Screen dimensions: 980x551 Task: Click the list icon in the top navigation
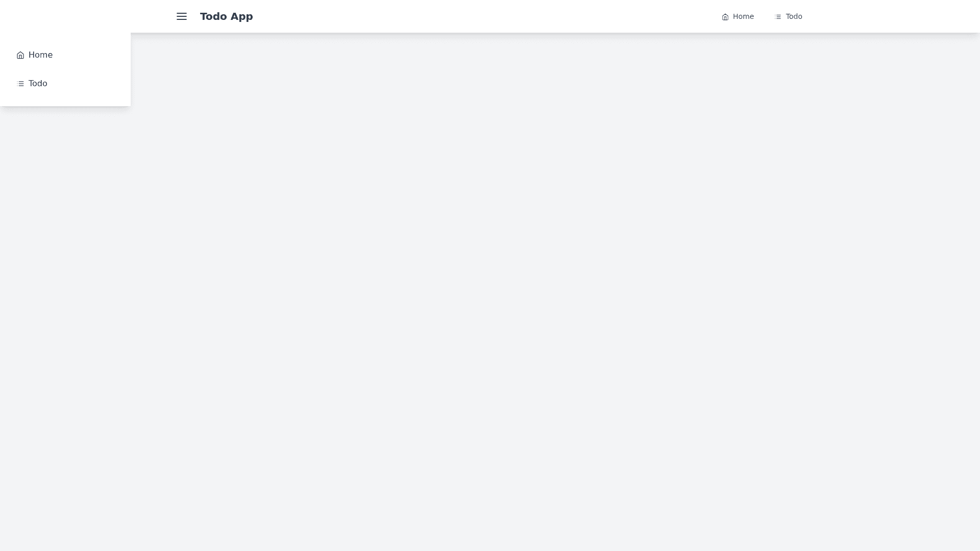click(778, 17)
